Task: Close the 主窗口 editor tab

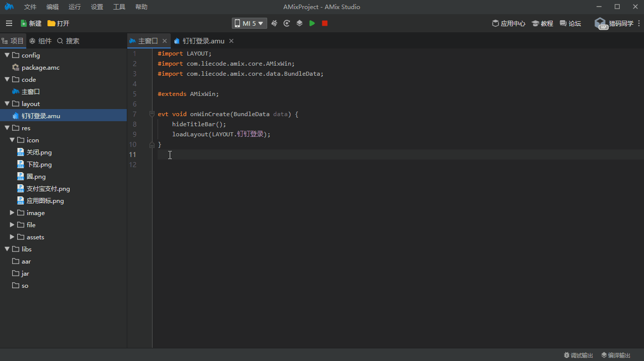Action: [x=165, y=41]
